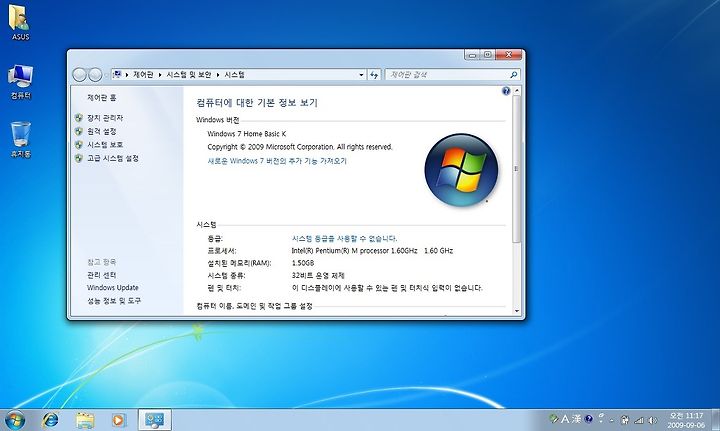Click the Windows Start orb
720x431 pixels.
pyautogui.click(x=15, y=420)
